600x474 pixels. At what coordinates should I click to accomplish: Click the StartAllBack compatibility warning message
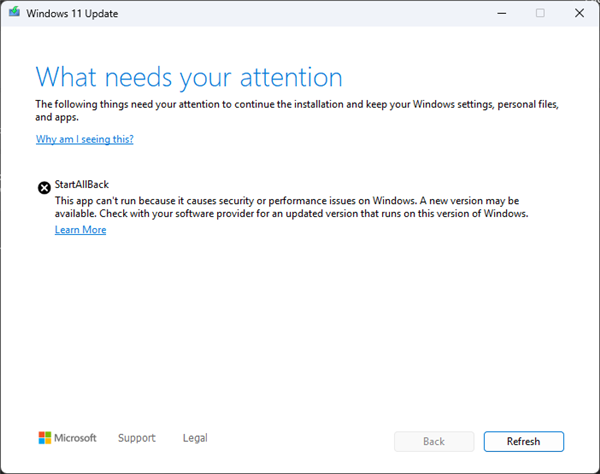[x=290, y=207]
